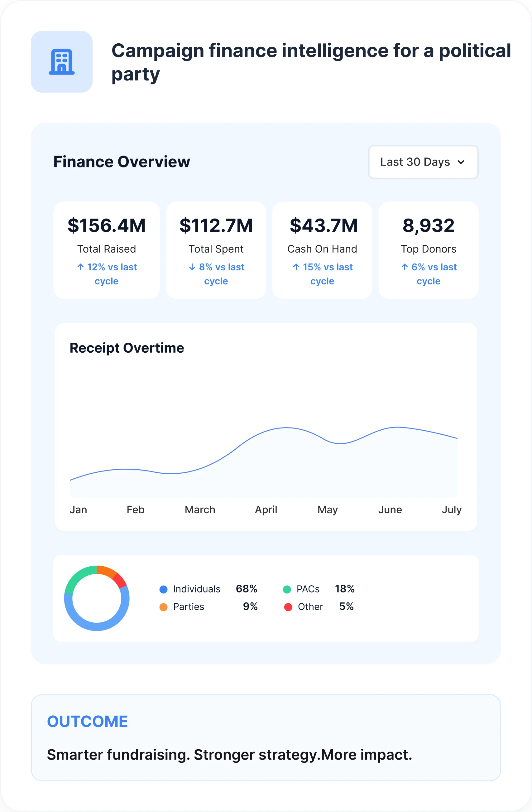Click the 9% value
Viewport: 532px width, 812px height.
click(x=250, y=607)
